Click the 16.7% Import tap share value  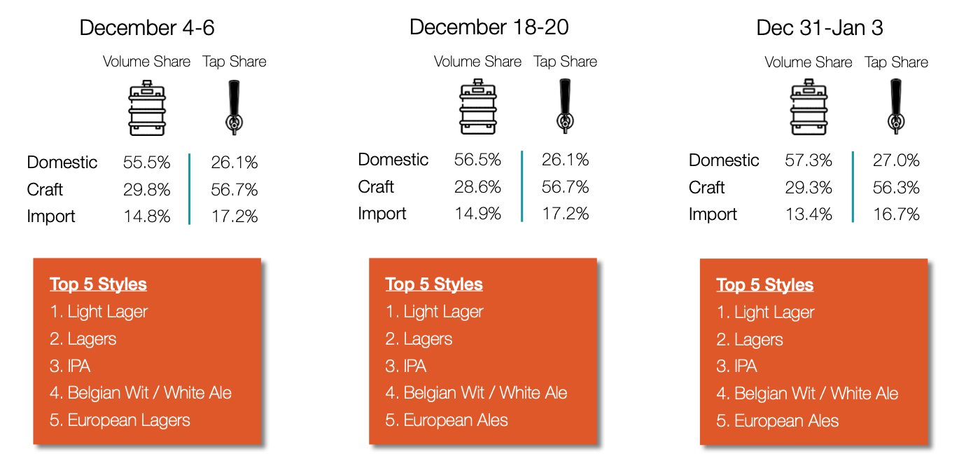(896, 214)
